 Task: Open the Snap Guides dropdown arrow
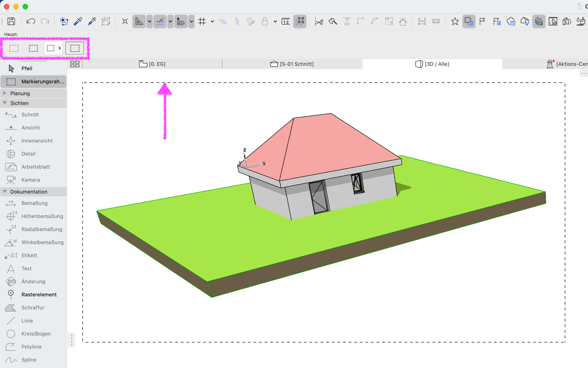[x=170, y=21]
